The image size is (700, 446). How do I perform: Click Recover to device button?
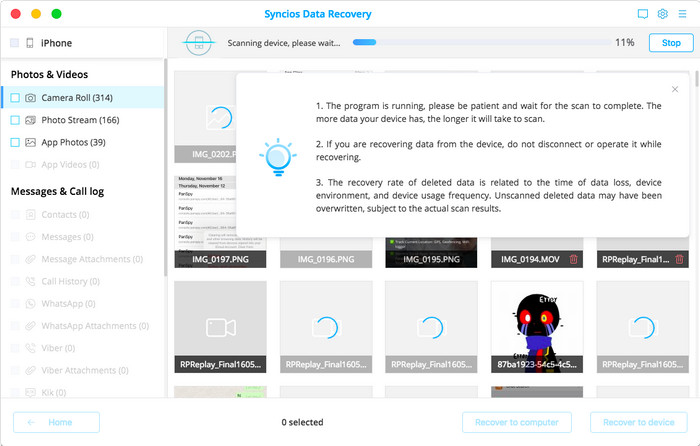tap(638, 422)
